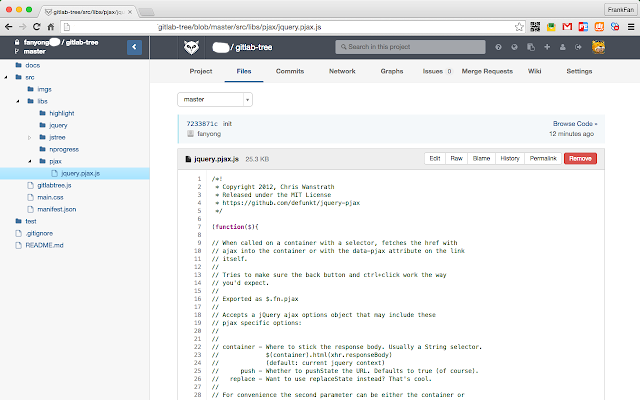The height and width of the screenshot is (400, 640).
Task: Click the fanyong avatar thumbnail in commit box
Action: (x=190, y=133)
